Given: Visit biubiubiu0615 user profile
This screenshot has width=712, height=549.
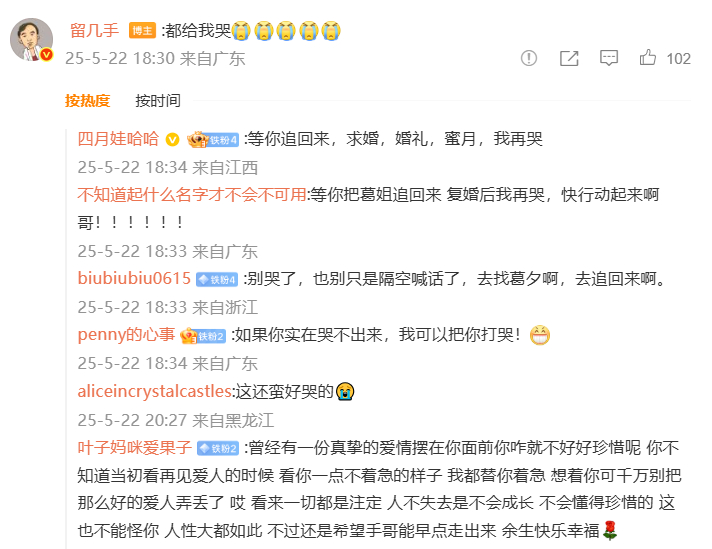Looking at the screenshot, I should tap(134, 278).
